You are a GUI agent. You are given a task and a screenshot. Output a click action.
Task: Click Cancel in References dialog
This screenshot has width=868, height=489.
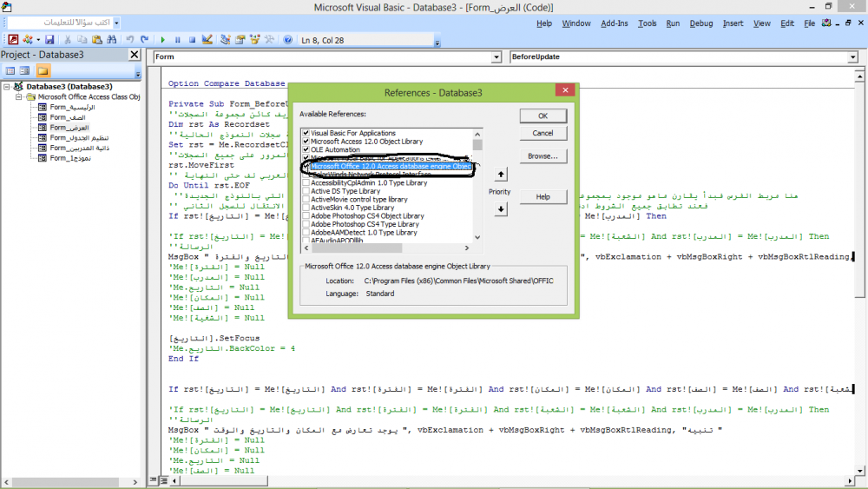(543, 133)
